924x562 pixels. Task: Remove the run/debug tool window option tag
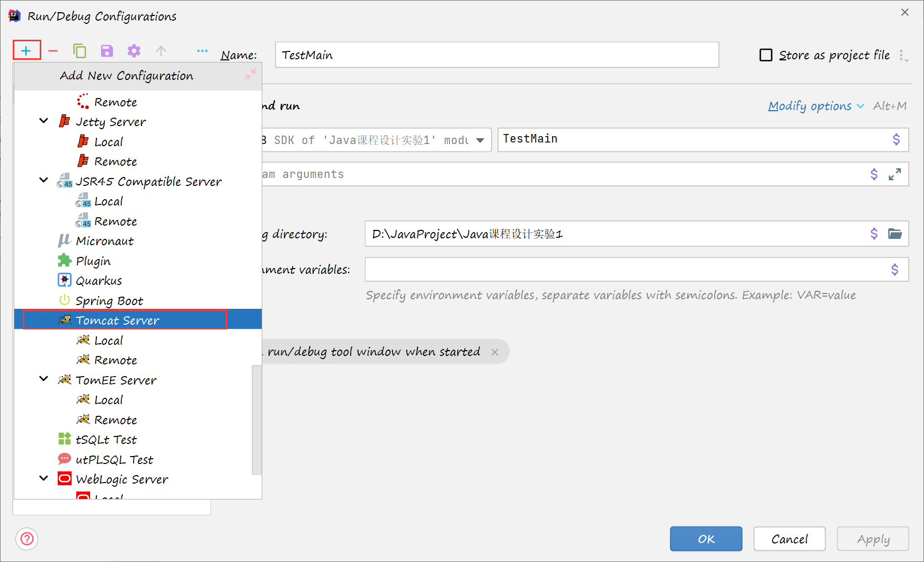point(495,352)
